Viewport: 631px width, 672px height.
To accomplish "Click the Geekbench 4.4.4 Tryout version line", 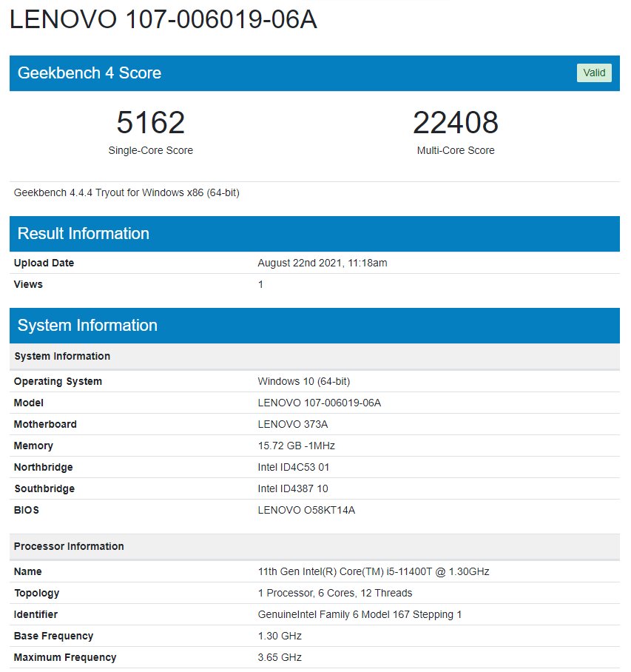I will [126, 193].
